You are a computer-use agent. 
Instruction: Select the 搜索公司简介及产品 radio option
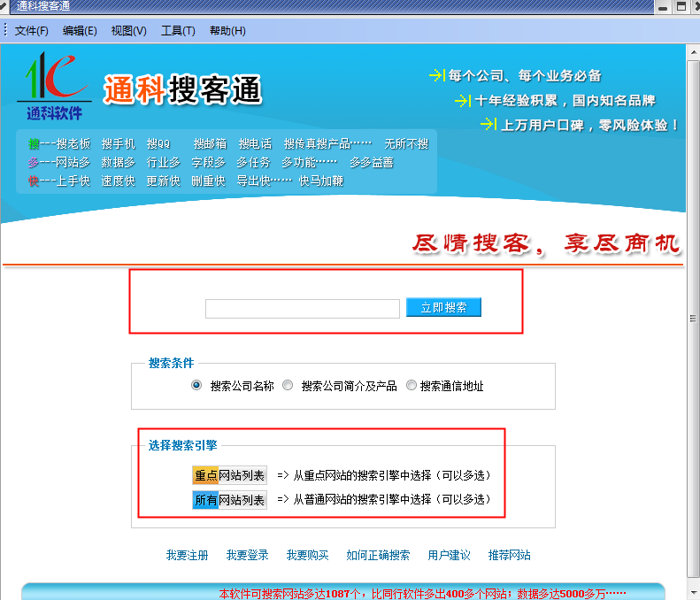pyautogui.click(x=288, y=385)
